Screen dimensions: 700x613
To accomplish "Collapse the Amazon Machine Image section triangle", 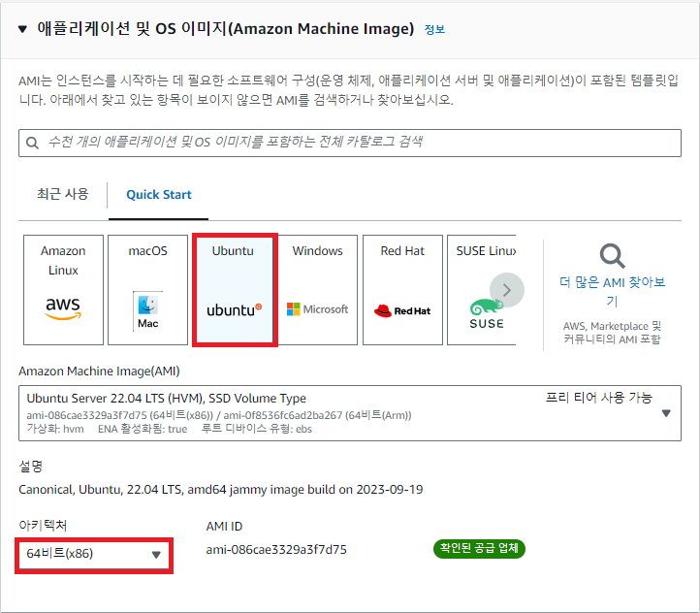I will pyautogui.click(x=22, y=29).
